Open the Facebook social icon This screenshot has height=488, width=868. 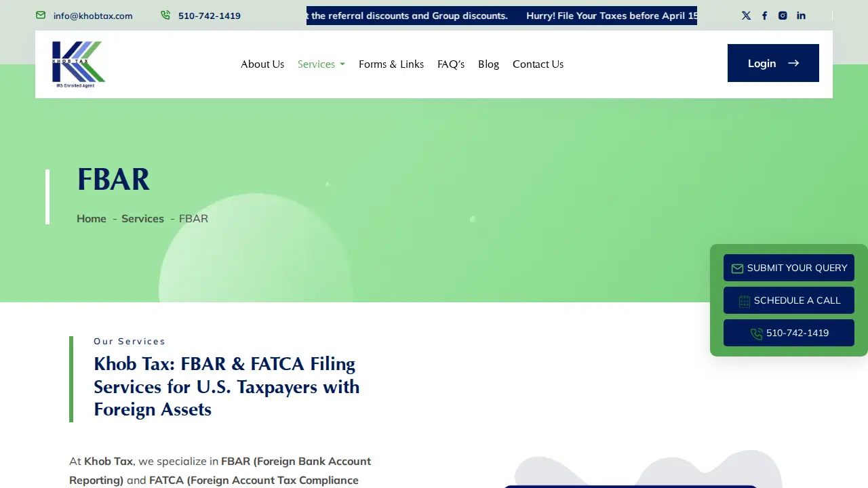click(764, 16)
